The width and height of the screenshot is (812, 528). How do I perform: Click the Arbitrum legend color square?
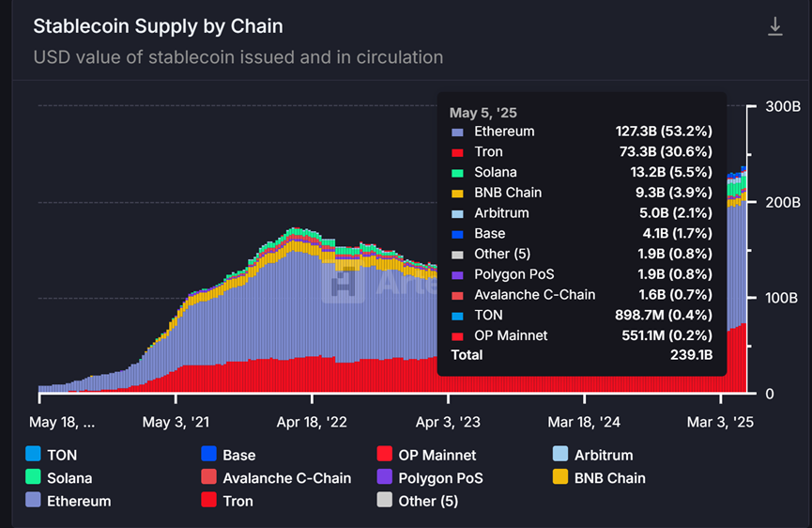pos(560,455)
